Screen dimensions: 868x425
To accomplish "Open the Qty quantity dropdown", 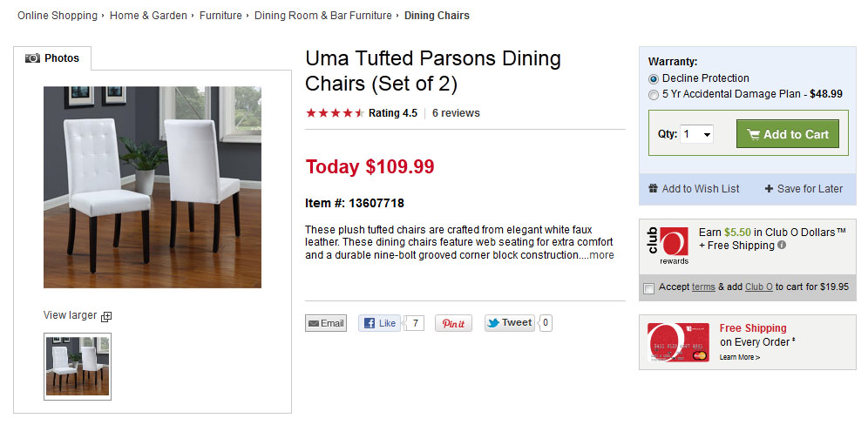I will coord(696,134).
